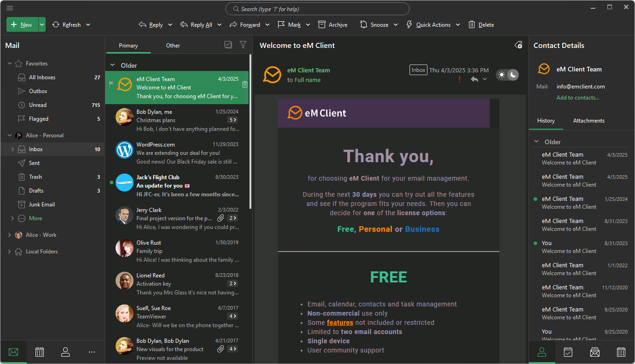Screen dimensions: 635x364
Task: Show contact details sidebar tab icon
Action: tap(542, 352)
